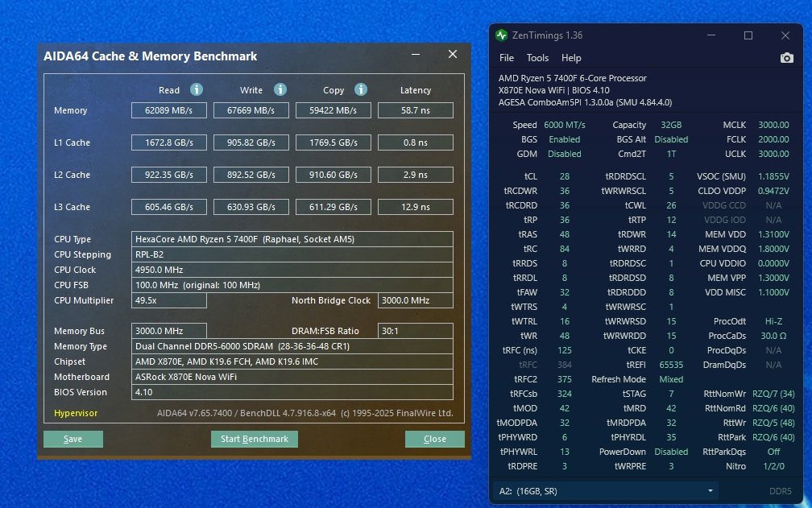
Task: Click Start Benchmark button
Action: [x=255, y=439]
